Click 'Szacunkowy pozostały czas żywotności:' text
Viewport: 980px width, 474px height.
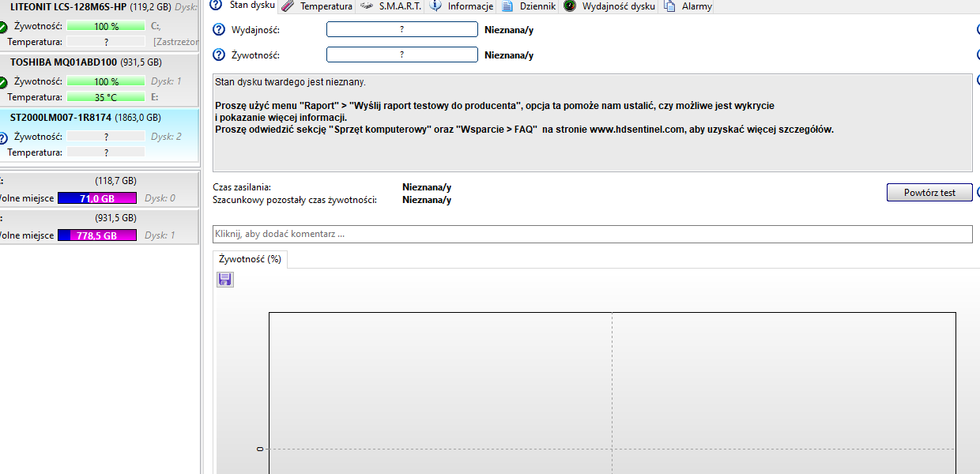pyautogui.click(x=295, y=200)
